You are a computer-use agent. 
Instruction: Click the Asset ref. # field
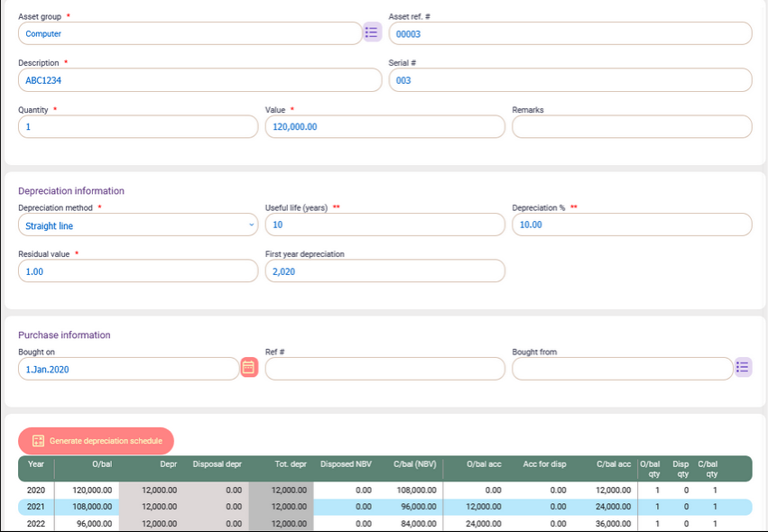pyautogui.click(x=569, y=33)
